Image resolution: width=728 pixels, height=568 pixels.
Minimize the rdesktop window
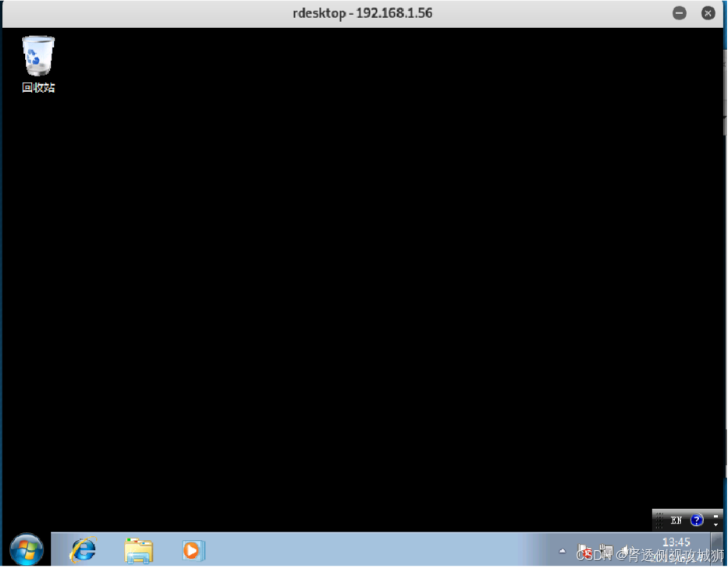680,13
